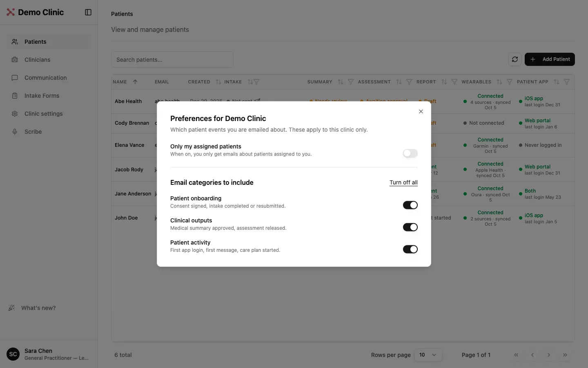Refresh the patient list

pyautogui.click(x=515, y=59)
